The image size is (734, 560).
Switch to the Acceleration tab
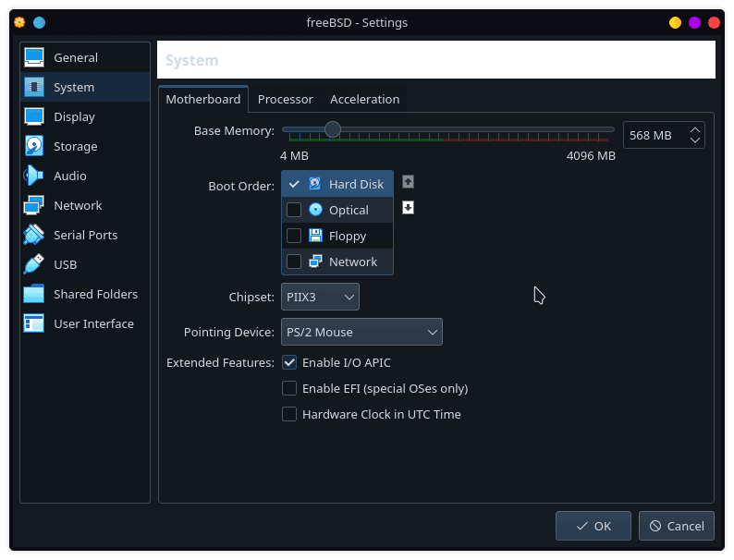coord(364,99)
